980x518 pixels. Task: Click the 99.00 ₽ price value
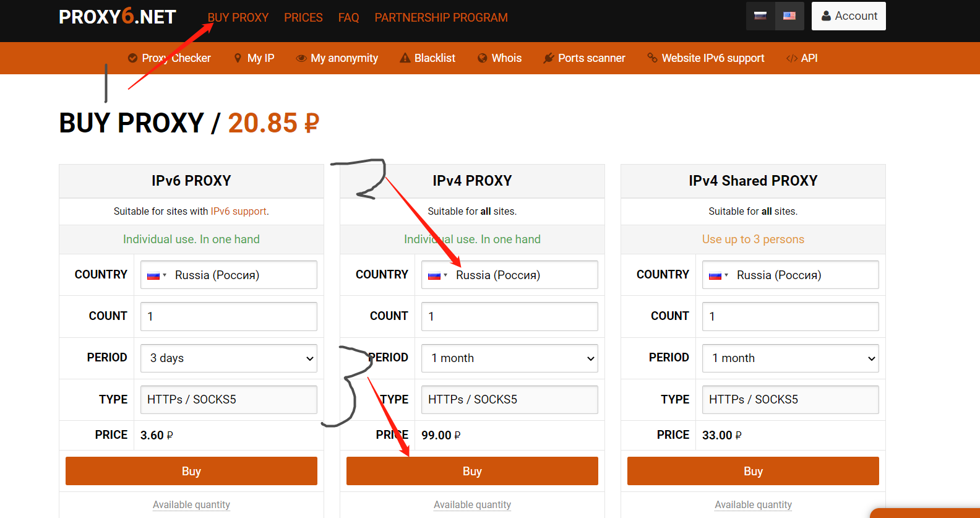(441, 436)
